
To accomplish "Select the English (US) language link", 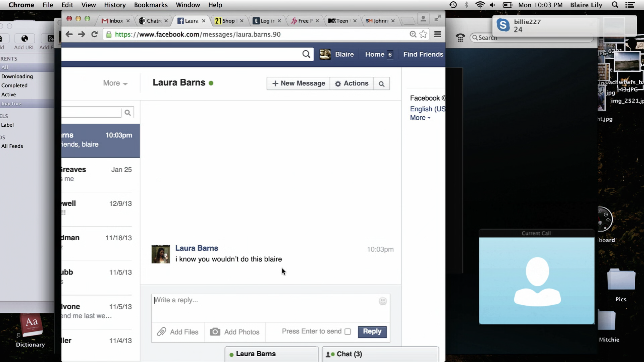I will [x=428, y=109].
